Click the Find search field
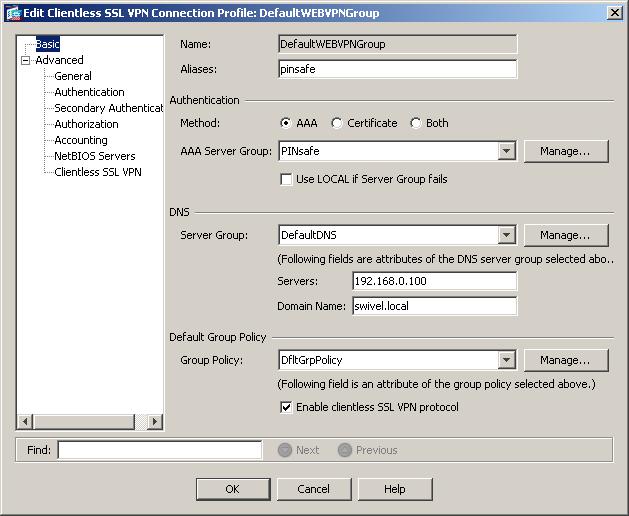Screen dimensions: 629x516 click(x=160, y=450)
